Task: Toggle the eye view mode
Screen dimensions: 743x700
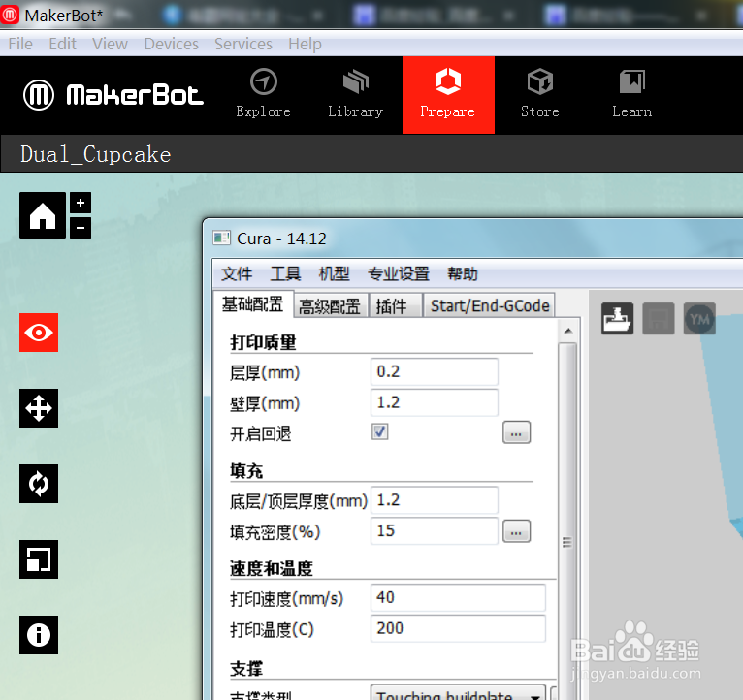Action: coord(39,333)
